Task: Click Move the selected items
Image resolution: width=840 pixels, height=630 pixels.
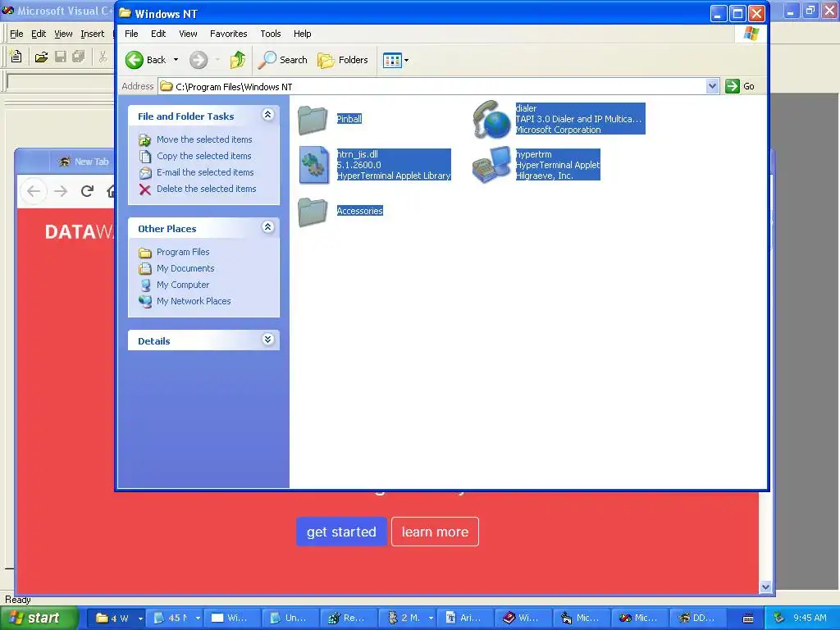Action: click(x=204, y=139)
